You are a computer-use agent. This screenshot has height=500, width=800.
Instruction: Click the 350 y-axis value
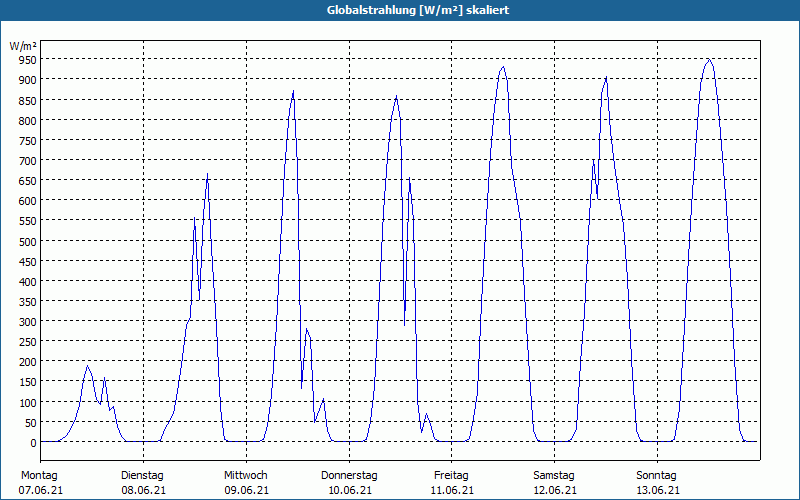(27, 302)
